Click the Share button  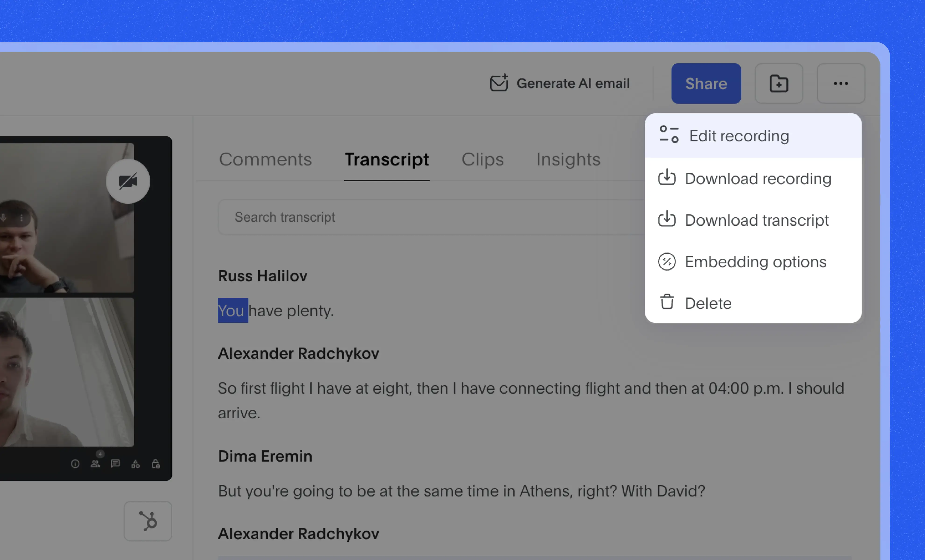point(706,83)
